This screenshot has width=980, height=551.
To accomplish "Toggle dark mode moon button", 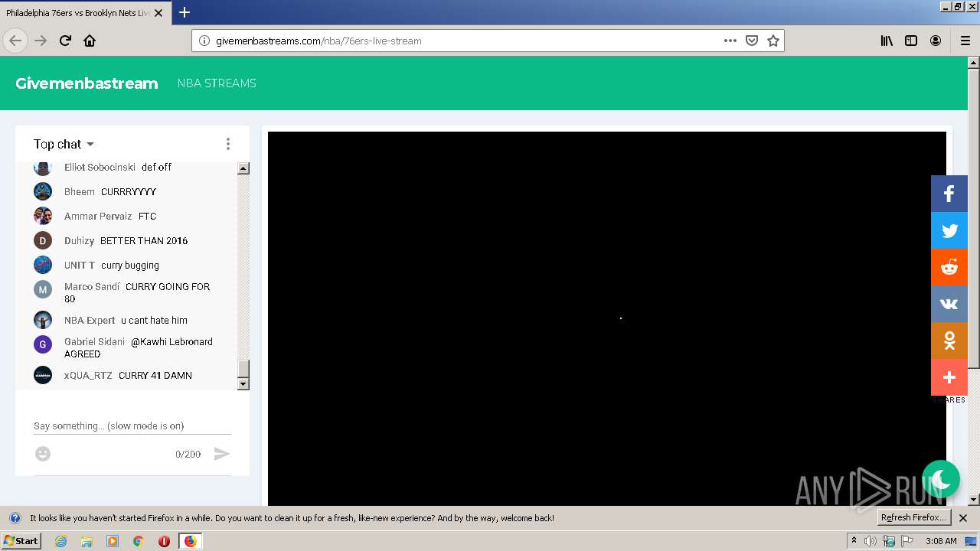I will 941,479.
